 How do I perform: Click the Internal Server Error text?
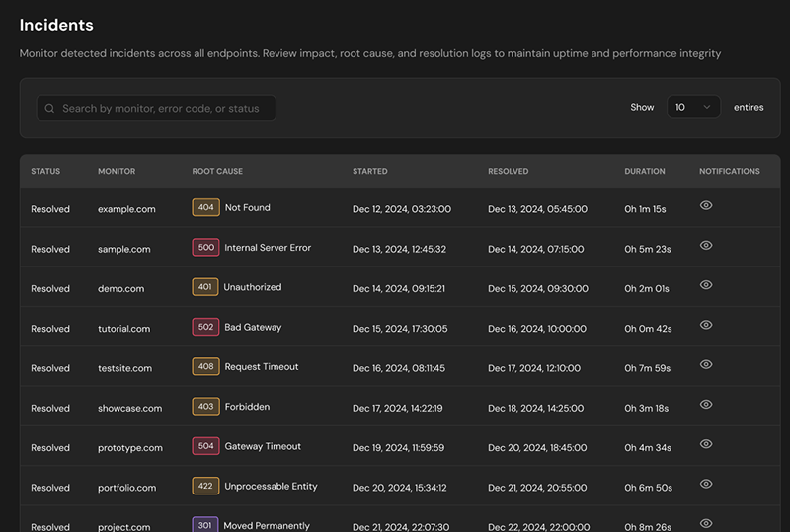[268, 248]
